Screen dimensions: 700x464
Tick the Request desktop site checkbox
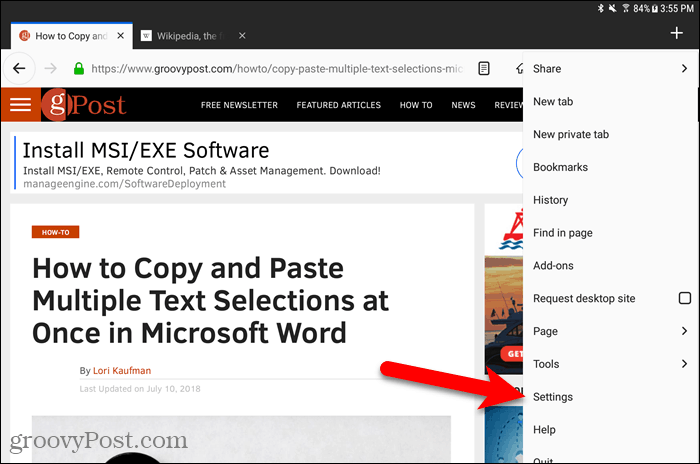(x=684, y=298)
